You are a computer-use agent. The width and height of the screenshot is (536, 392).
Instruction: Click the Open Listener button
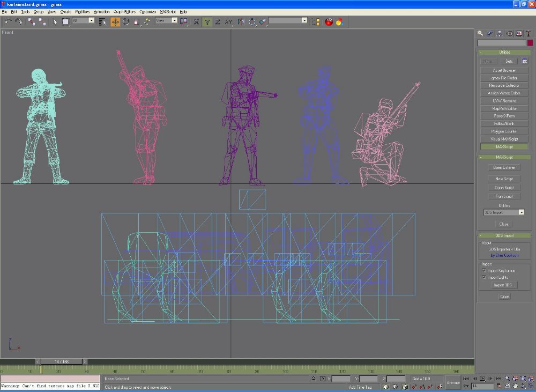pos(504,167)
